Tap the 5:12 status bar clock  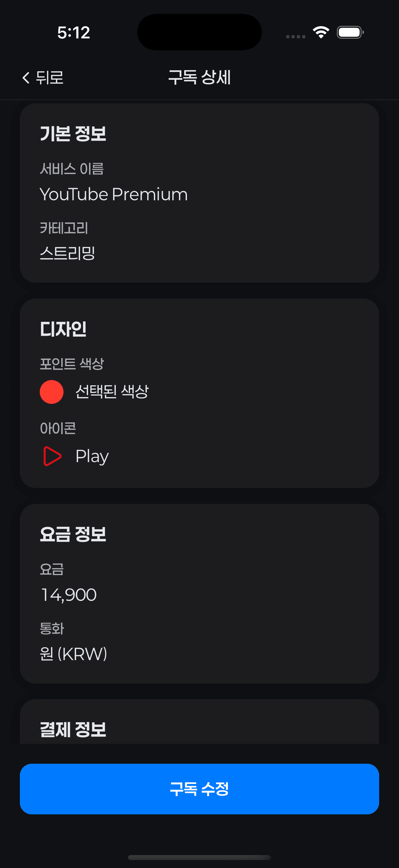coord(74,33)
